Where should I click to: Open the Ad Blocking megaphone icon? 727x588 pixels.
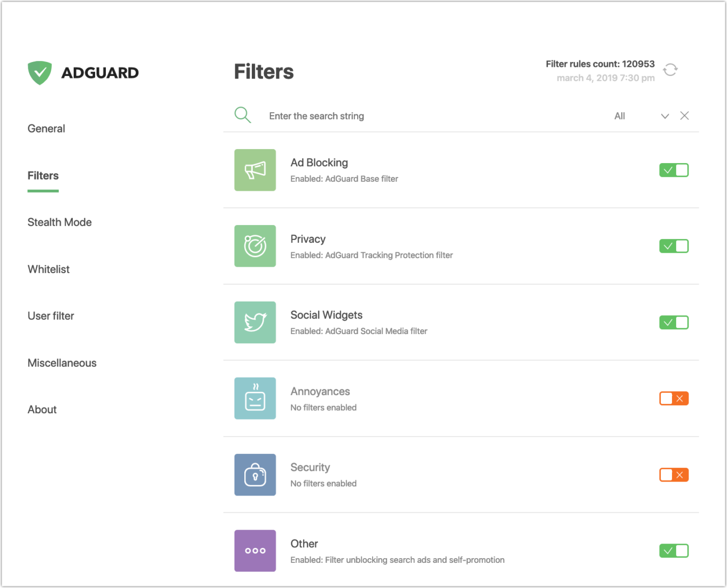[x=255, y=170]
